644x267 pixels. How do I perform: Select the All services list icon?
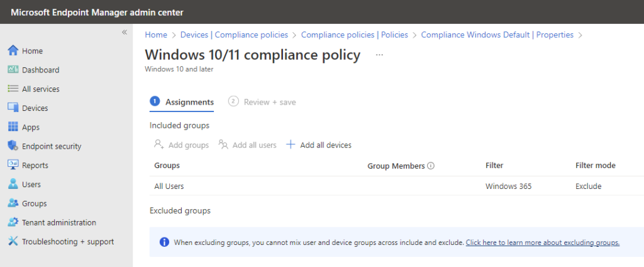pos(13,89)
